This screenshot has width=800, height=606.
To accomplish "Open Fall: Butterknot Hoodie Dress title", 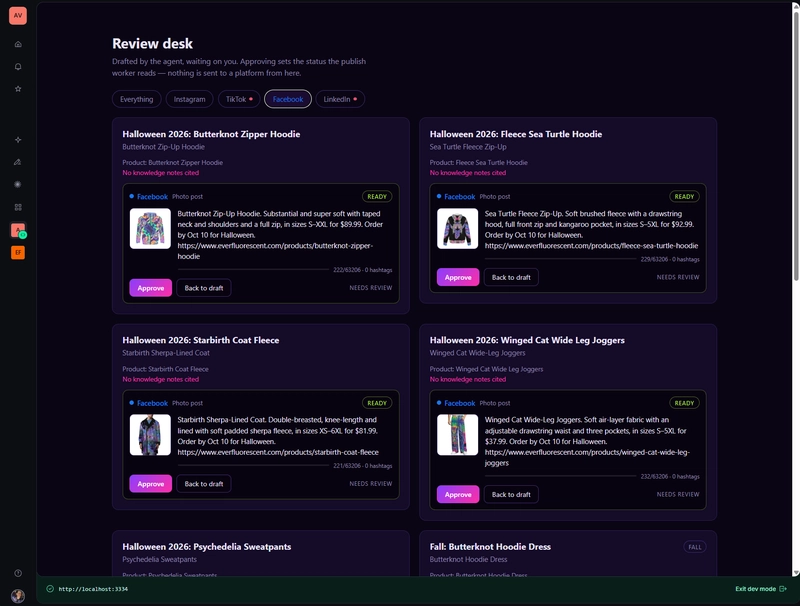I will click(490, 547).
